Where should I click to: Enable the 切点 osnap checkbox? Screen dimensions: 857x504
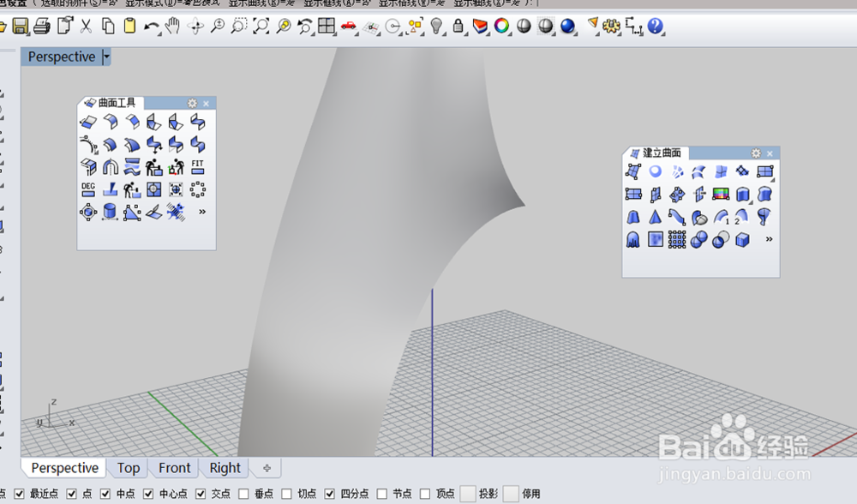point(286,494)
